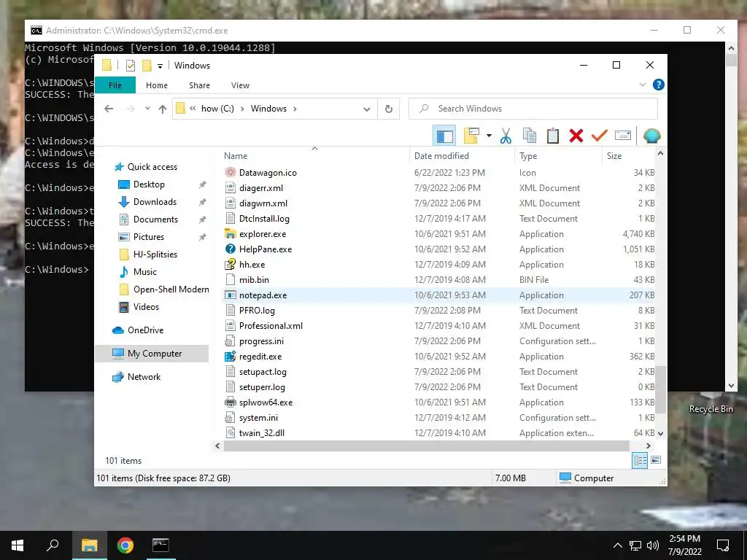The width and height of the screenshot is (747, 560).
Task: Open the Home ribbon tab
Action: [x=157, y=85]
